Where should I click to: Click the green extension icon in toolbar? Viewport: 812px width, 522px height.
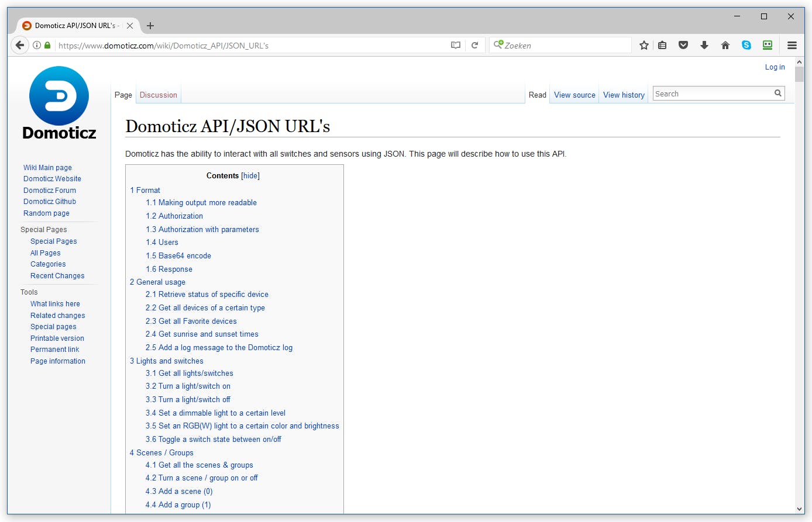(x=768, y=45)
